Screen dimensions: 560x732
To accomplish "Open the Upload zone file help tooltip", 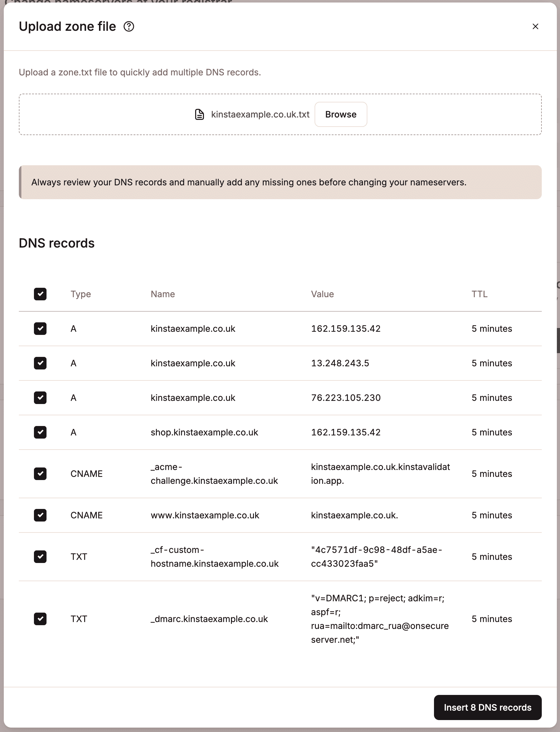I will [129, 26].
